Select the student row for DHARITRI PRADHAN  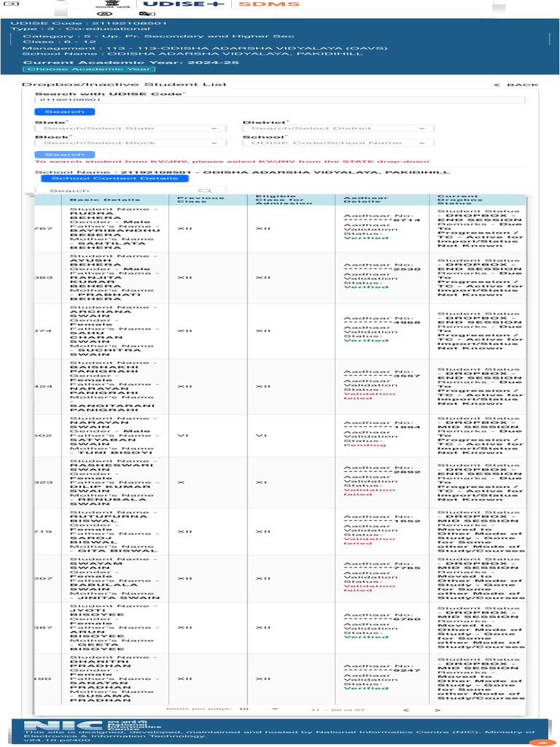point(280,679)
